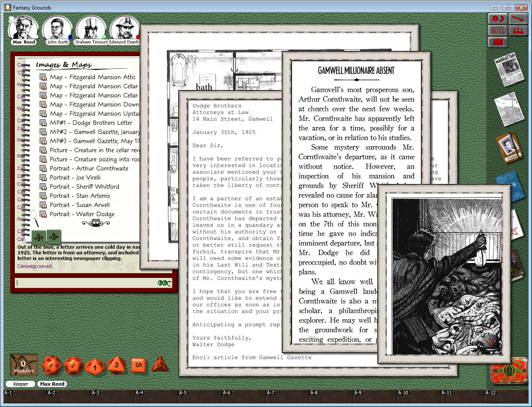This screenshot has width=532, height=407.
Task: Select the red pointer arrow tool
Action: click(x=518, y=18)
